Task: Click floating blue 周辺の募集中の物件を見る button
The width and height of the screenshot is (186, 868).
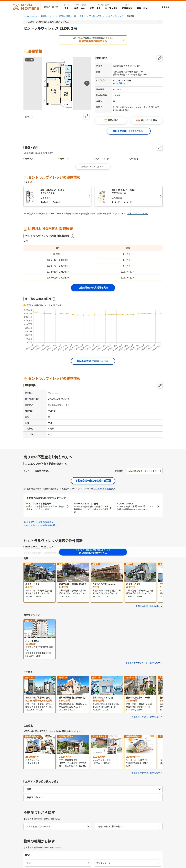Action: (93, 552)
